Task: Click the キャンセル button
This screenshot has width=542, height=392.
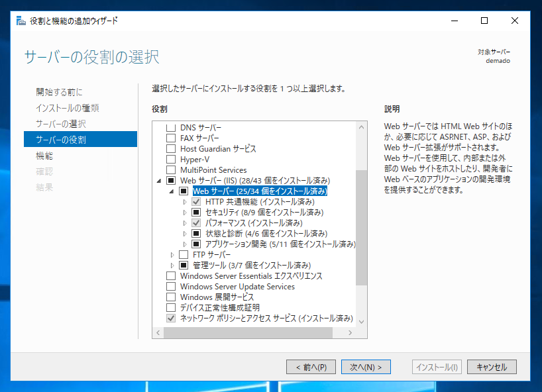Action: (x=492, y=367)
